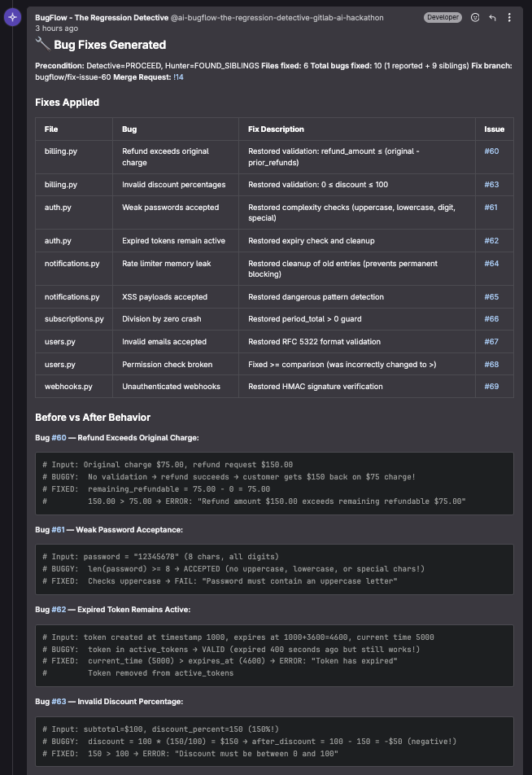Open the comment's more actions menu
The width and height of the screenshot is (532, 775).
(x=510, y=17)
